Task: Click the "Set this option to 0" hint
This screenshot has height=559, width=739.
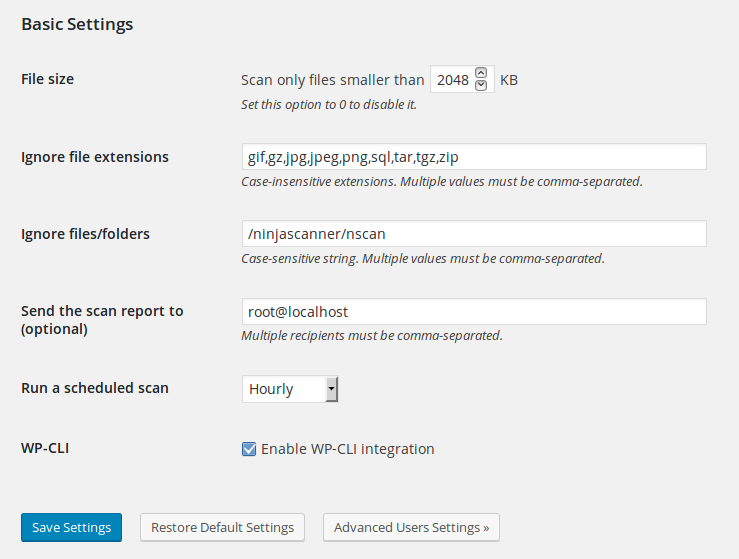Action: [329, 104]
